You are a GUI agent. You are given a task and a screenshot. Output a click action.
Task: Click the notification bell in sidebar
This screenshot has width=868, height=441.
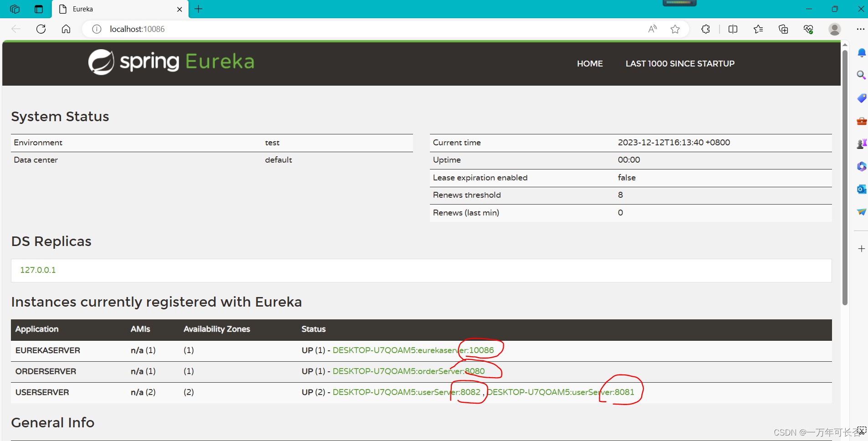coord(861,53)
